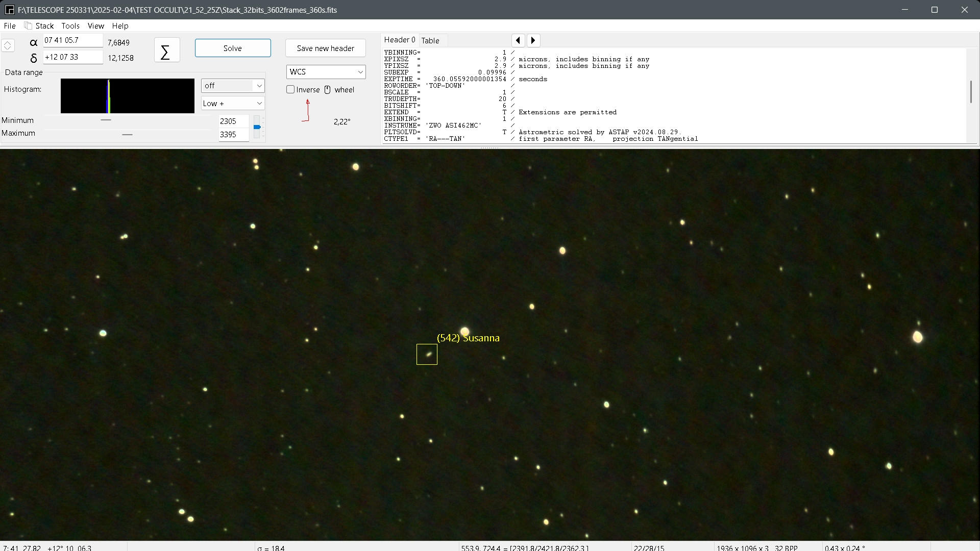Click the 'Data range' group label

[x=24, y=72]
